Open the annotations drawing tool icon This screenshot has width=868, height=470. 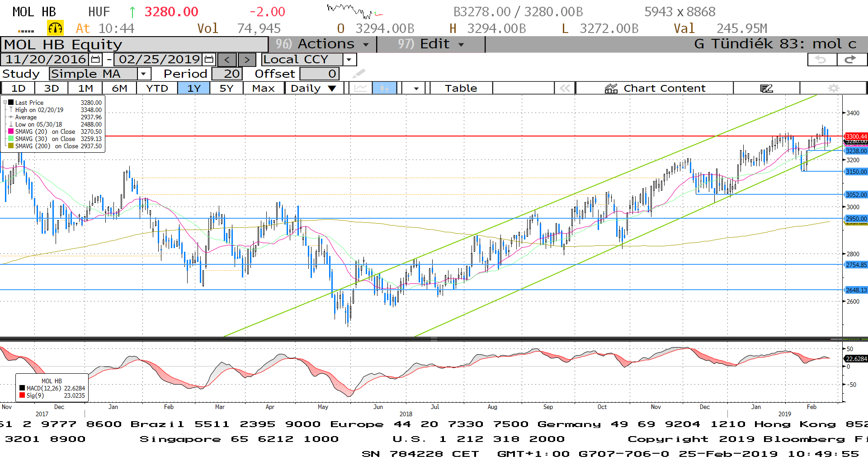767,88
